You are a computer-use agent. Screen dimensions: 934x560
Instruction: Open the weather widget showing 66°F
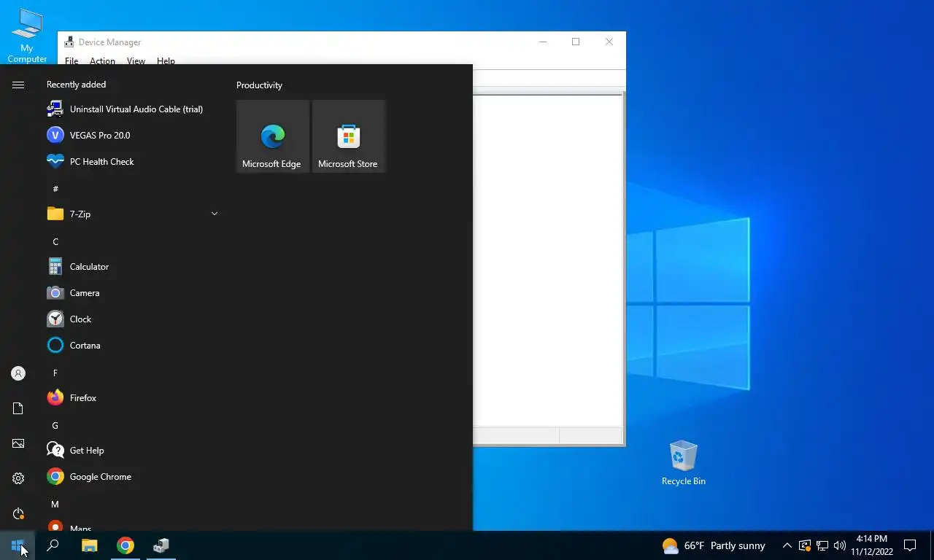click(713, 545)
